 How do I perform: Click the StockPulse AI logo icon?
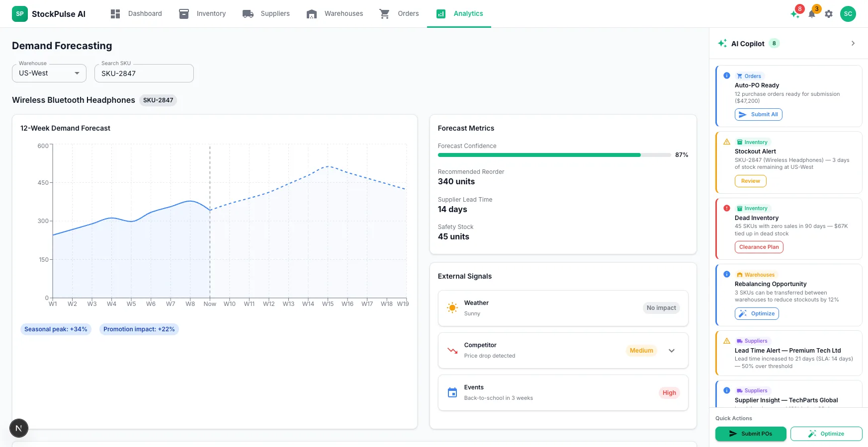click(20, 14)
